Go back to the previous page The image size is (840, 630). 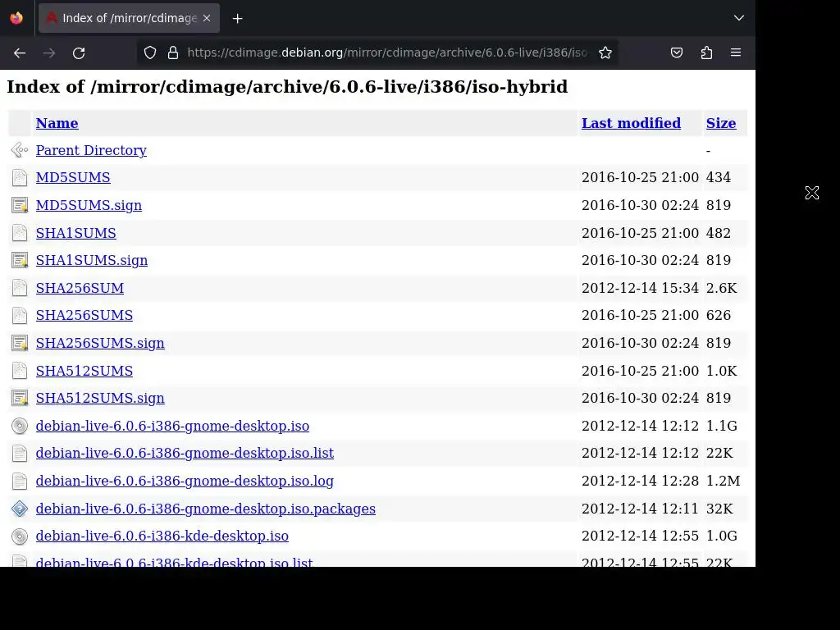tap(20, 53)
